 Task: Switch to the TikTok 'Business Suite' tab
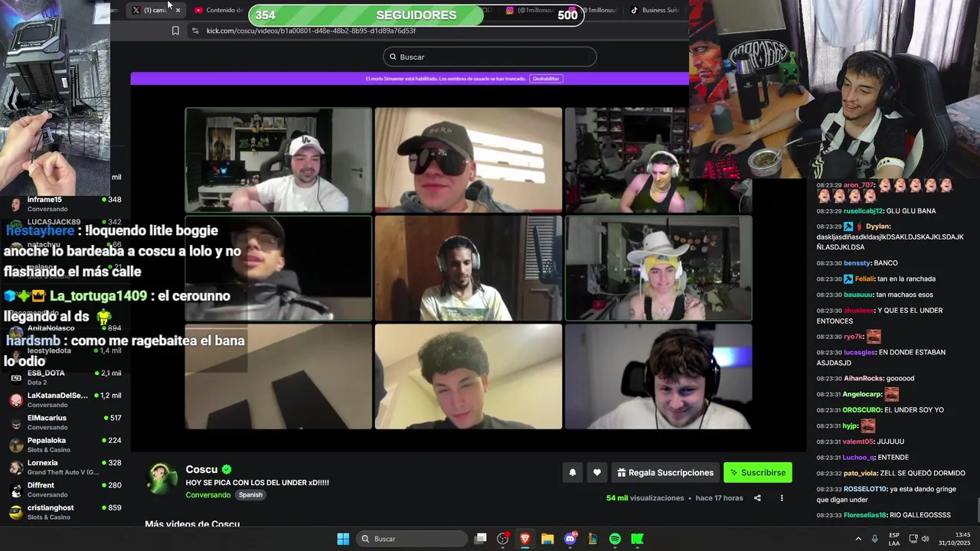pos(655,10)
